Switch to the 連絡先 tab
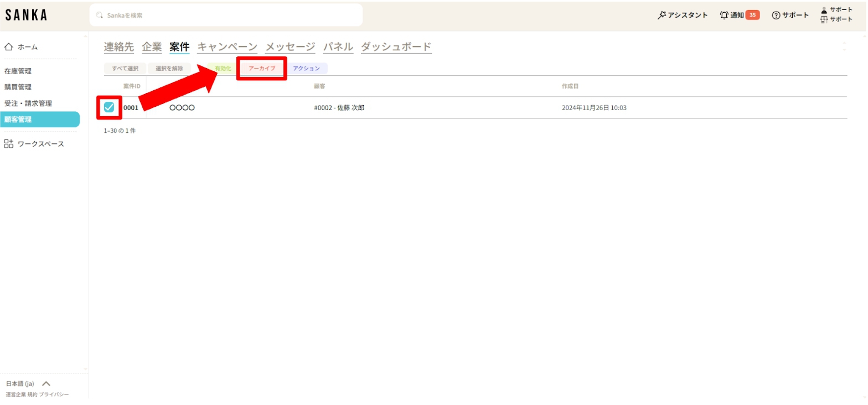The image size is (868, 405). [x=119, y=47]
